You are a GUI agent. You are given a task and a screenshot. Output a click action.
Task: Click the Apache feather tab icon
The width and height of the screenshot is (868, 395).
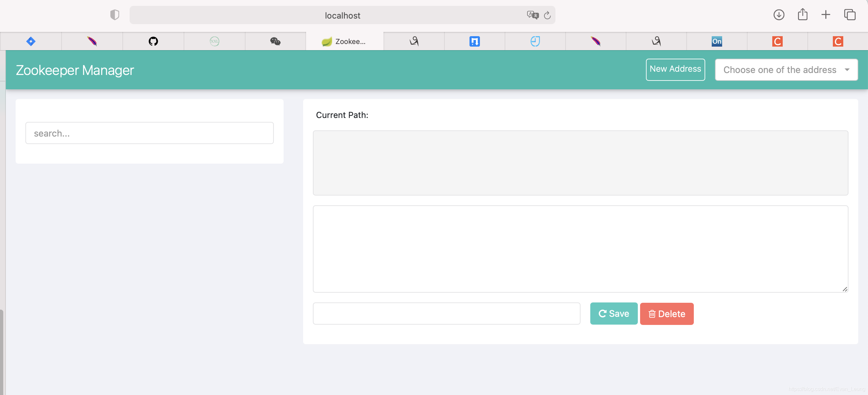click(x=92, y=41)
